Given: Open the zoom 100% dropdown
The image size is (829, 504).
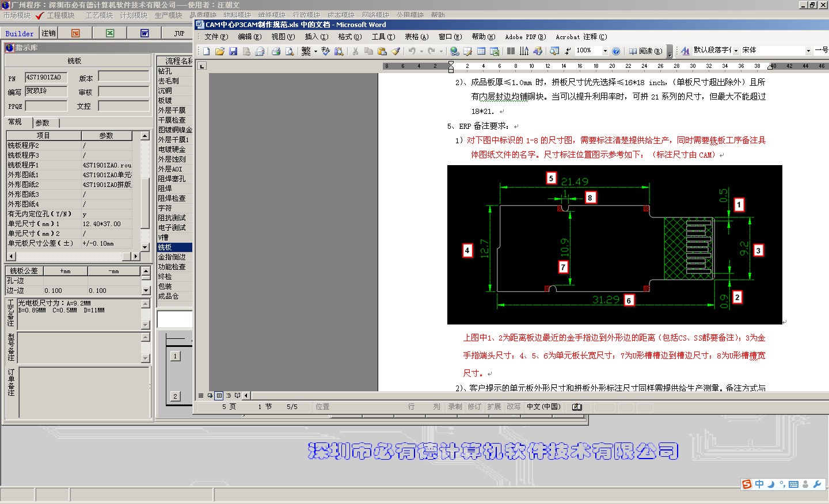Looking at the screenshot, I should click(x=605, y=51).
